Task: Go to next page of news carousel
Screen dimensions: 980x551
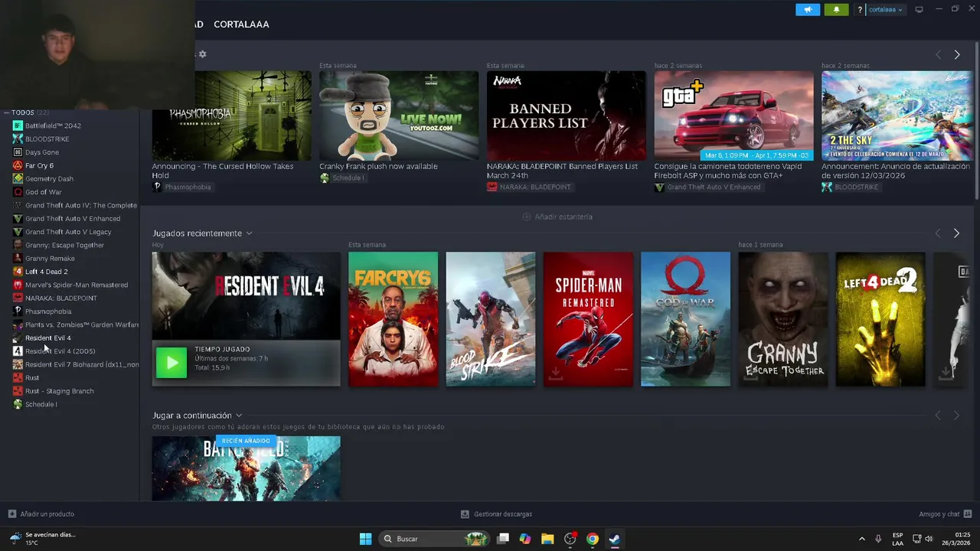Action: coord(956,54)
